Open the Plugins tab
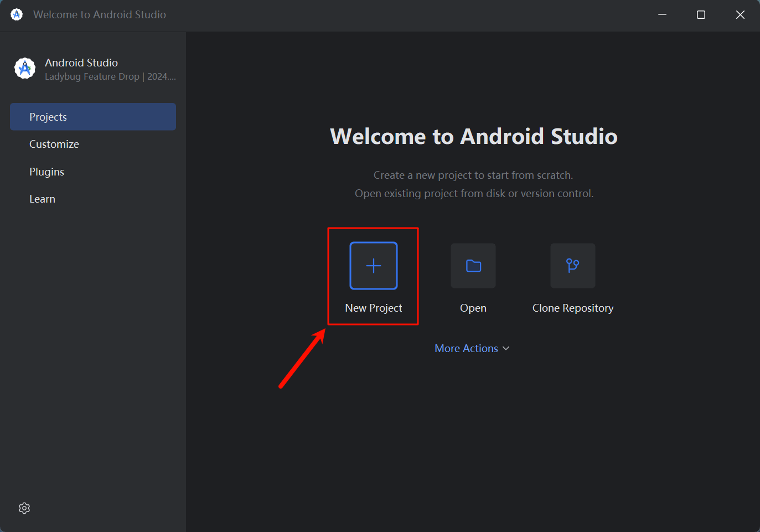Screen dimensions: 760x532 [x=93, y=172]
